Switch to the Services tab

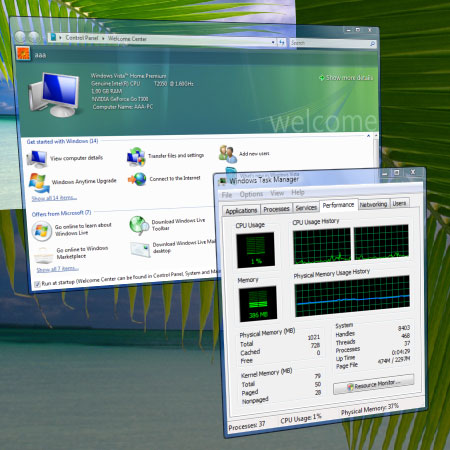(x=306, y=208)
